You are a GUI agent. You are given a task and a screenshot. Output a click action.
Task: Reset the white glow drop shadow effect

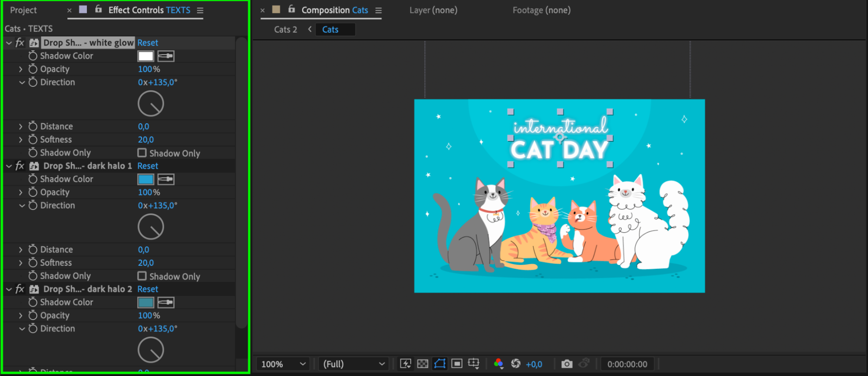pyautogui.click(x=148, y=43)
